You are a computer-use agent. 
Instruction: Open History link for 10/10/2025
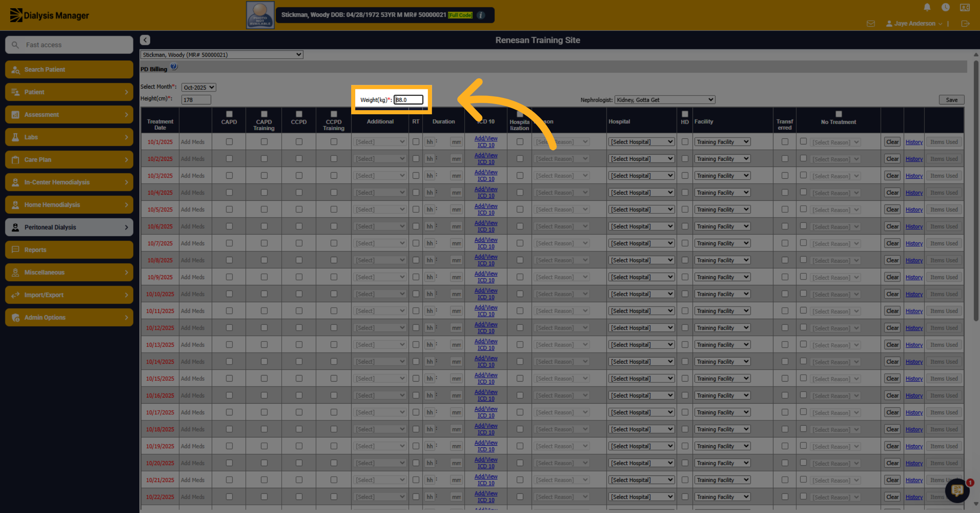[x=914, y=294]
